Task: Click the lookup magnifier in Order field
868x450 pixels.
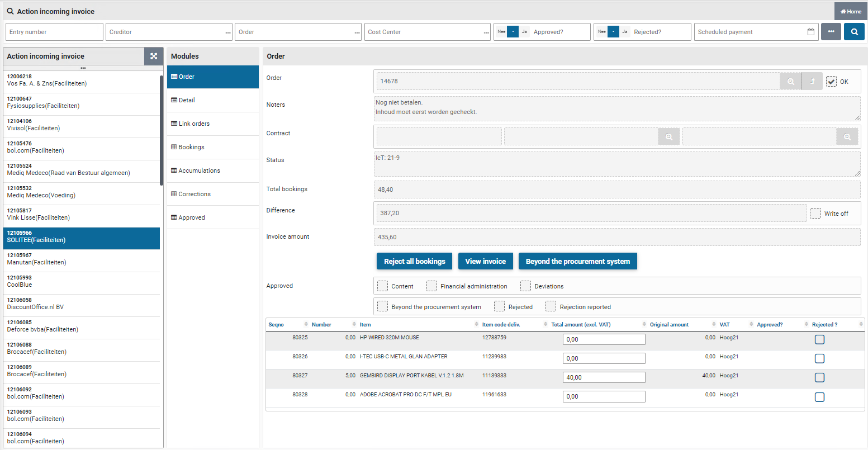Action: pos(790,82)
